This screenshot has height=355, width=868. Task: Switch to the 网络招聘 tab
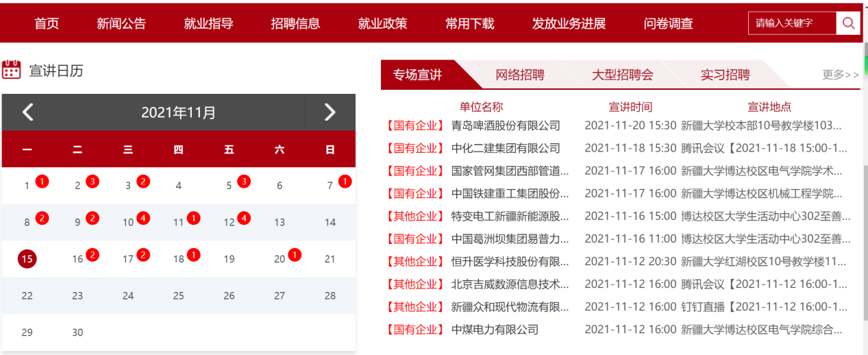(x=520, y=75)
